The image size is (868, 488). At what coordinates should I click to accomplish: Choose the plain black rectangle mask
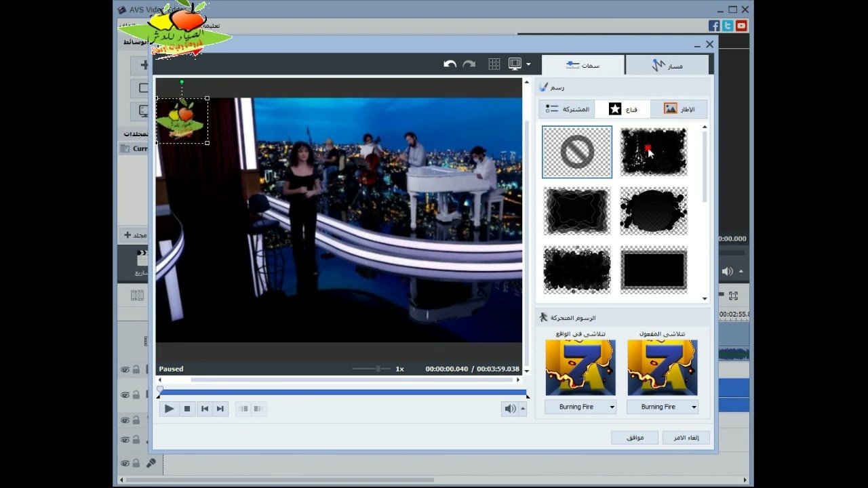[654, 270]
